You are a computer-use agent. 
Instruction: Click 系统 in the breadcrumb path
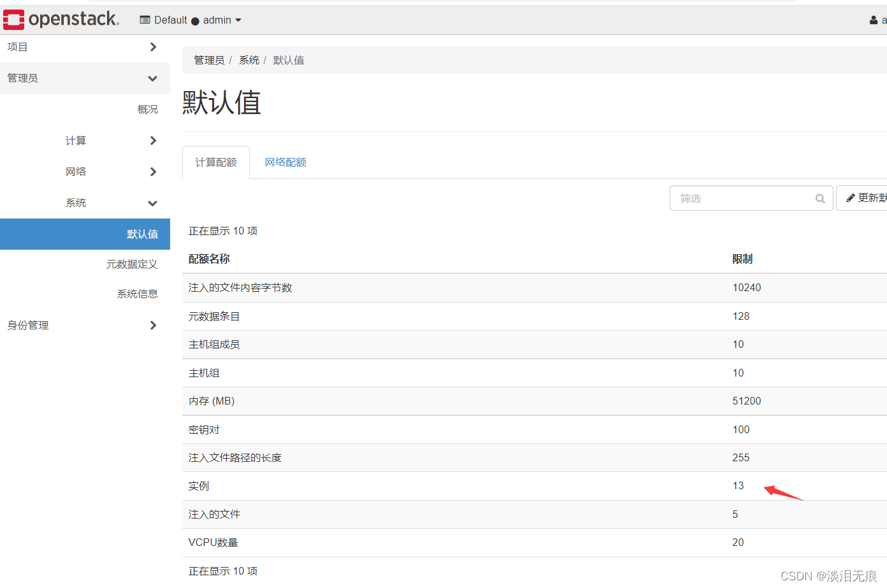[249, 60]
